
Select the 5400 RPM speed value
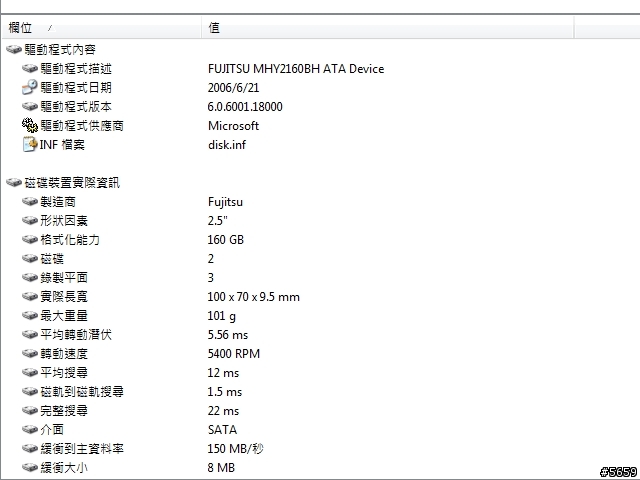[234, 353]
